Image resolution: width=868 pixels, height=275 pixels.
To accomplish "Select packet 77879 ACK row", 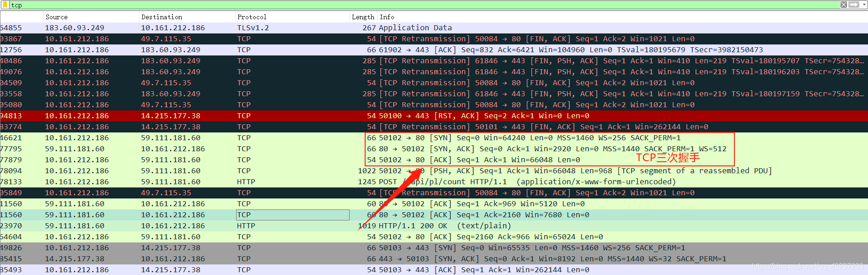I will (x=434, y=159).
